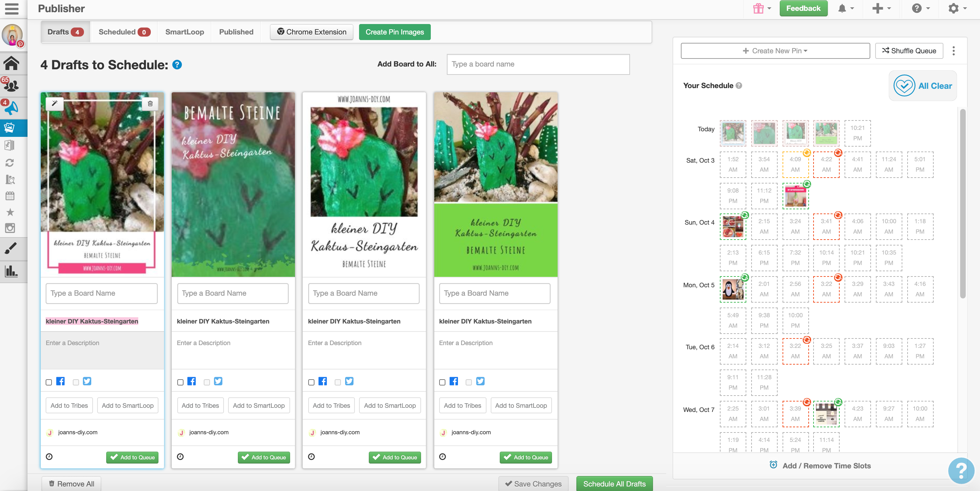Click the magic wand edit icon on first draft
The height and width of the screenshot is (491, 980).
[54, 103]
